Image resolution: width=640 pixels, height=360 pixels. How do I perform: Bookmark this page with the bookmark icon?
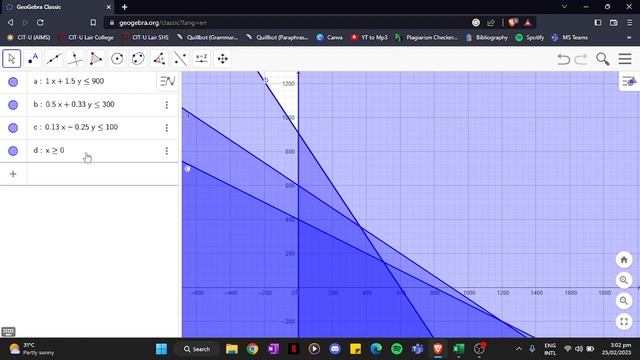(x=93, y=22)
